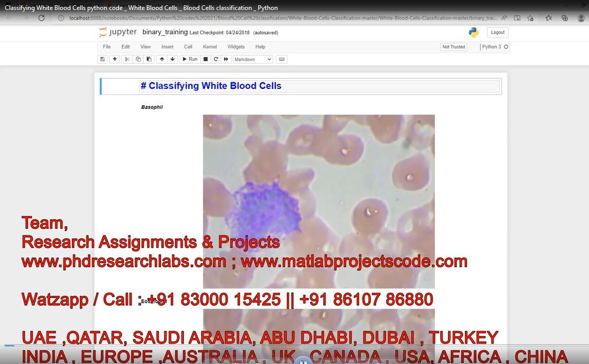Open the Cell menu

coord(188,46)
